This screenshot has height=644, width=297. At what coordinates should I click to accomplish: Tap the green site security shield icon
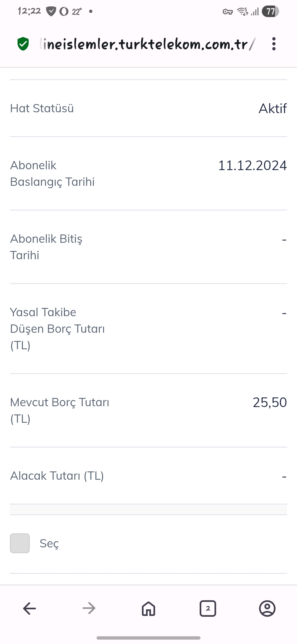pos(23,44)
